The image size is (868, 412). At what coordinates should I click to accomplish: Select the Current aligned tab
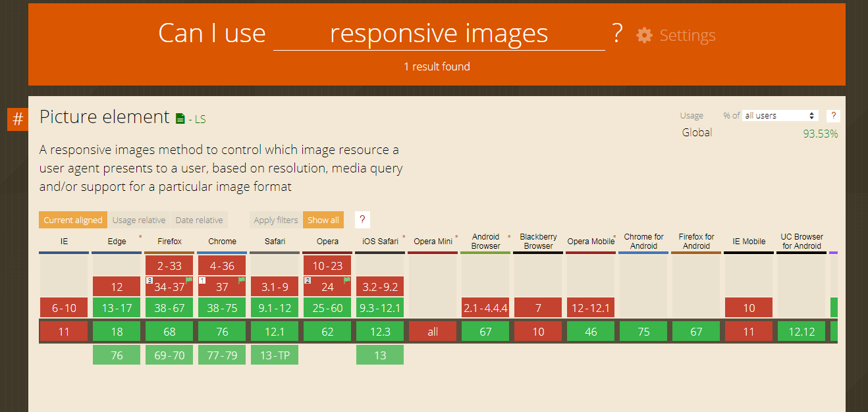tap(72, 219)
